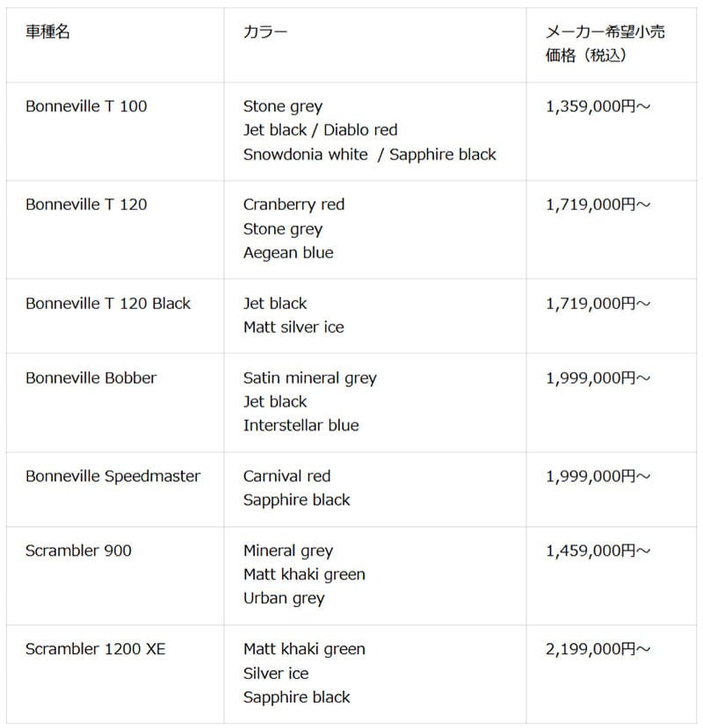Select the Carnival red color text
The height and width of the screenshot is (728, 703).
point(286,476)
